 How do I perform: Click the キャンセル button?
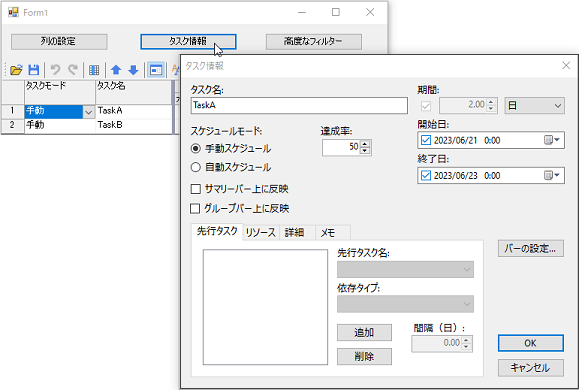click(531, 367)
